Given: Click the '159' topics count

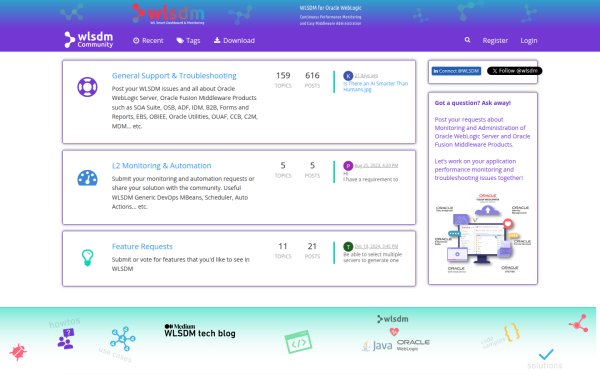Looking at the screenshot, I should pos(283,75).
